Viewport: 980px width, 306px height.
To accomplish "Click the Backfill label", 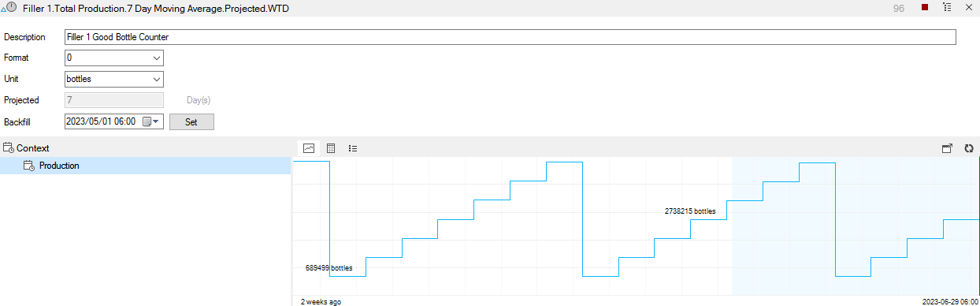I will 18,121.
